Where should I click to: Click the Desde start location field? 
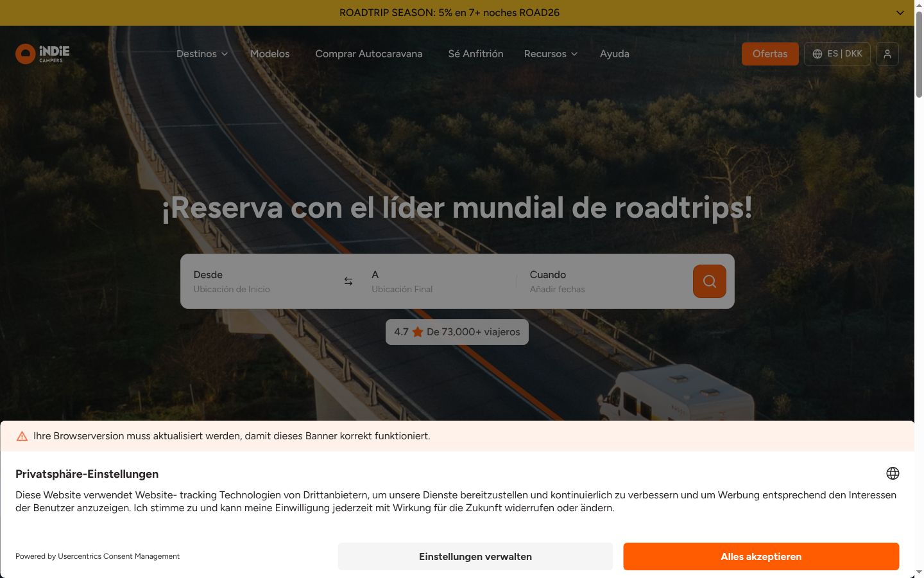(x=263, y=281)
